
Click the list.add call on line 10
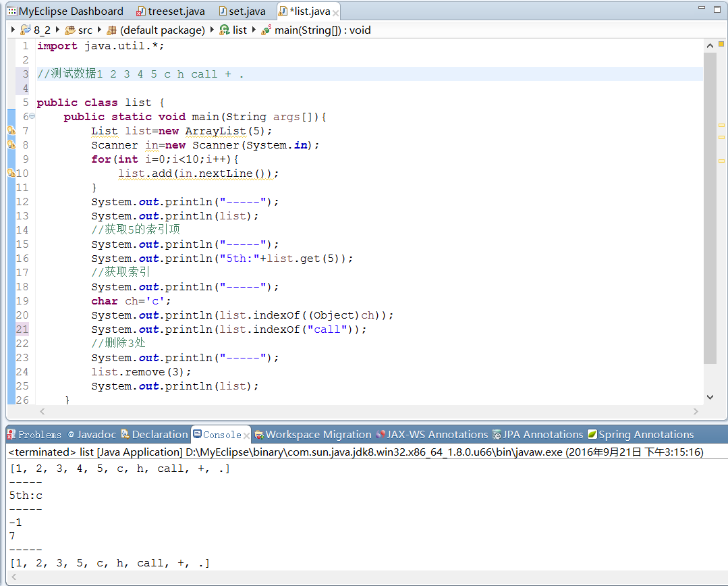click(x=198, y=174)
